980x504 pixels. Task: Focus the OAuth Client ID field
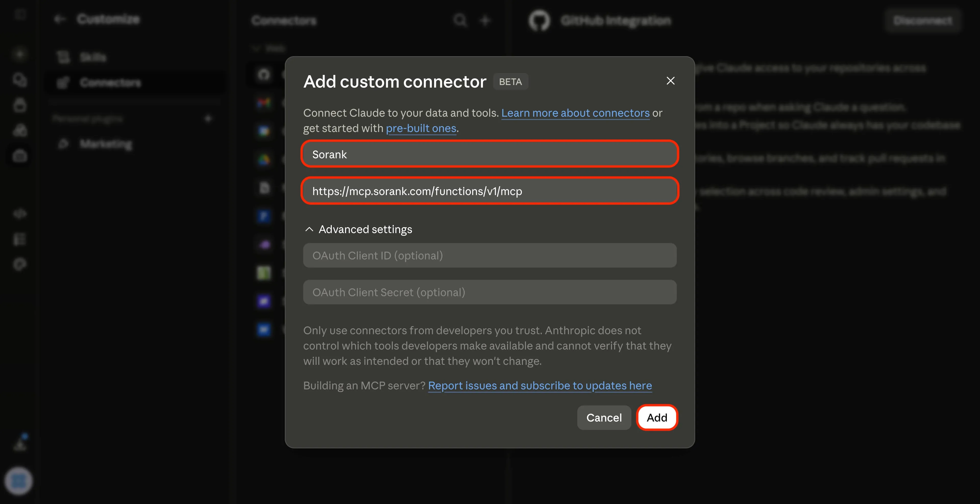[490, 255]
